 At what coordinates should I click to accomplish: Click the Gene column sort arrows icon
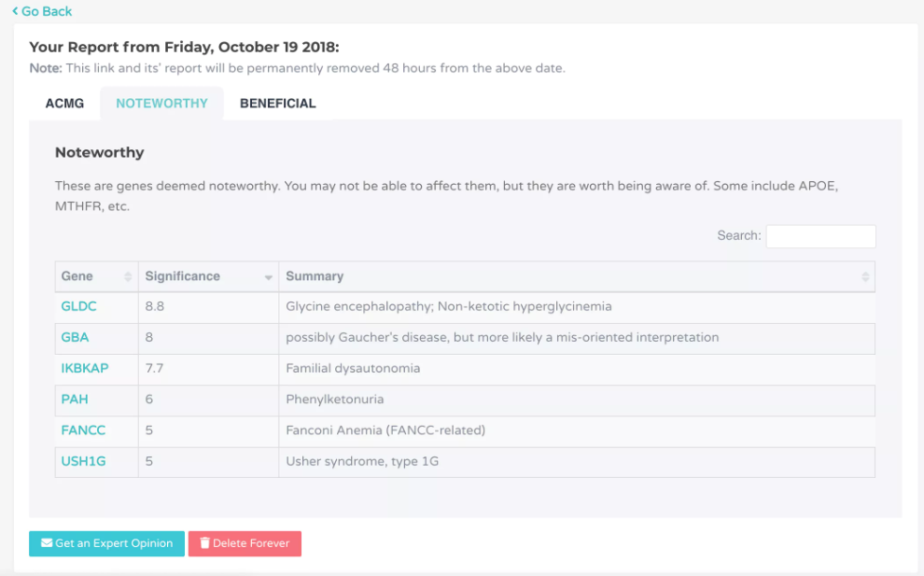(128, 276)
